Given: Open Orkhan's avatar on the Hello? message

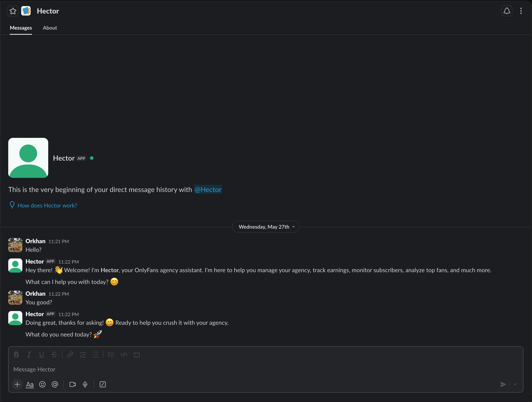Looking at the screenshot, I should 15,245.
